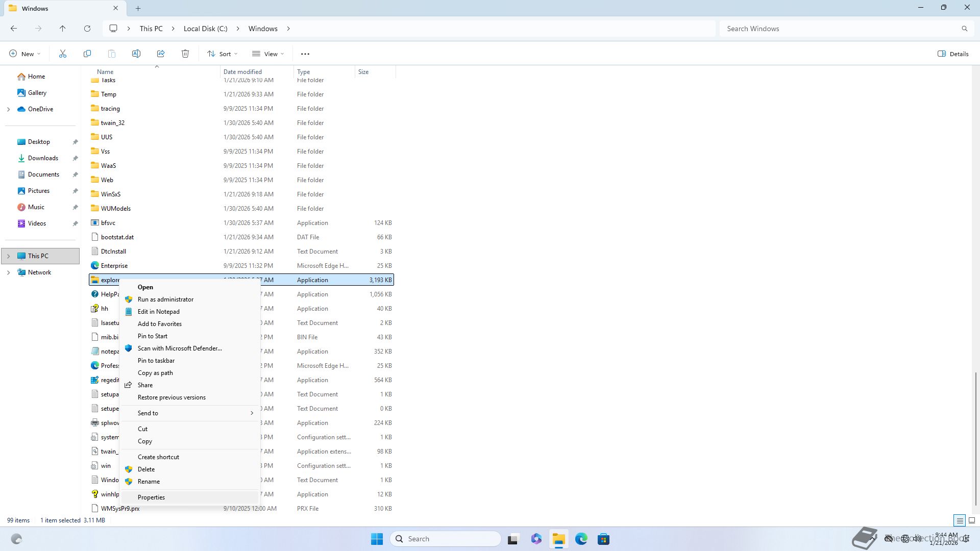Screen dimensions: 980x551
Task: Click the Share toolbar icon
Action: tap(161, 54)
